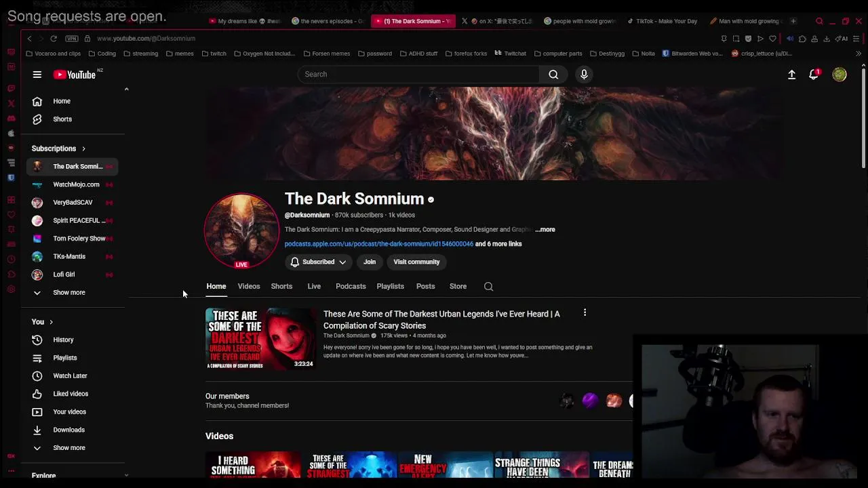The height and width of the screenshot is (488, 868).
Task: Open the three-dot menu of featured video
Action: coord(585,312)
